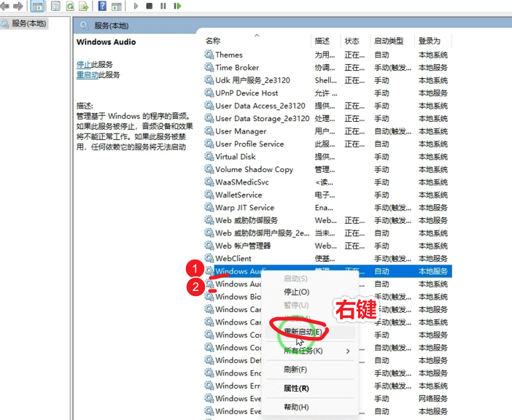Screen dimensions: 512x420
Task: Go forward with the toolbar forward arrow
Action: 18,6
